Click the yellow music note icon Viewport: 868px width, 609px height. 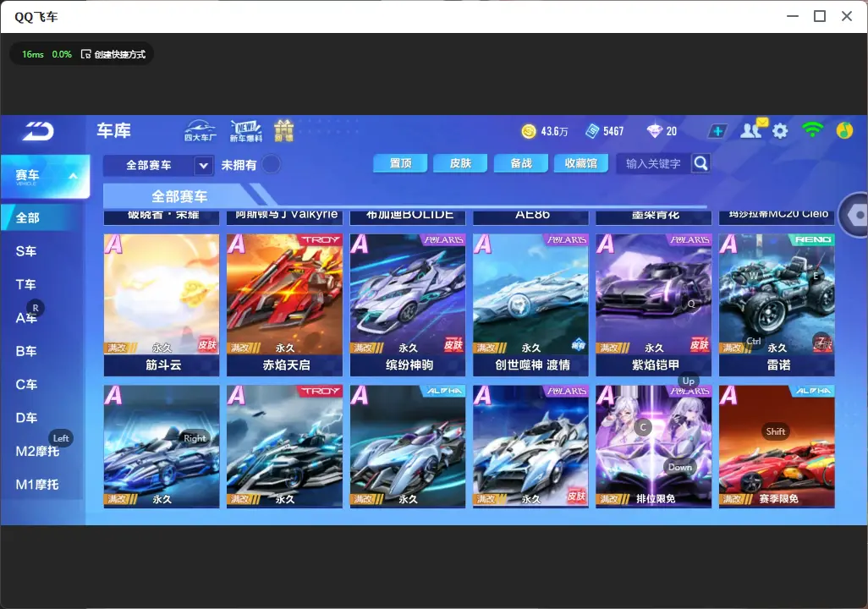[844, 130]
